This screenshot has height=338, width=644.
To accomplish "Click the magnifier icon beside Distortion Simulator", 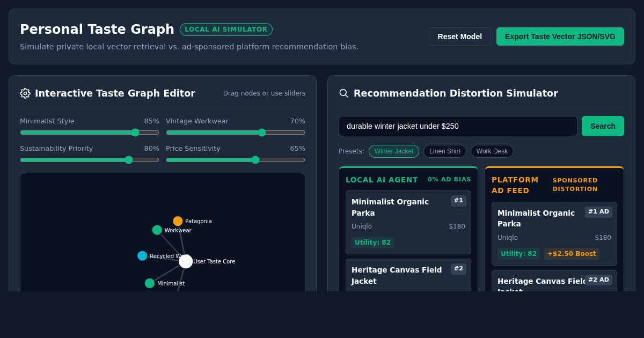I will (x=344, y=93).
